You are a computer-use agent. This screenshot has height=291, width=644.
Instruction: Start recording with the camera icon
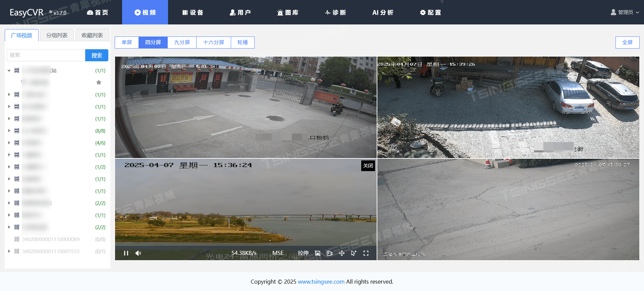[330, 253]
